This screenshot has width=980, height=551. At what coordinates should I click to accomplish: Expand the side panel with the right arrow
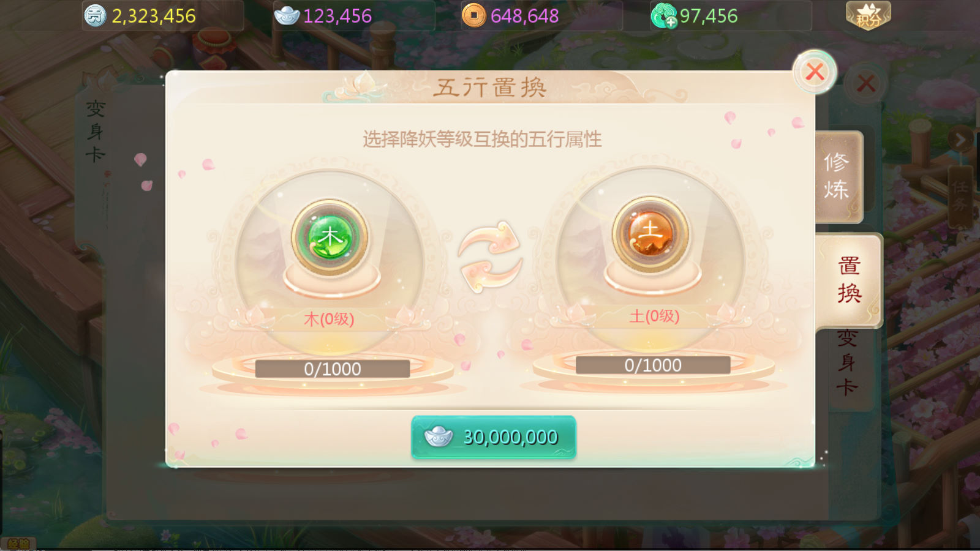click(x=960, y=141)
